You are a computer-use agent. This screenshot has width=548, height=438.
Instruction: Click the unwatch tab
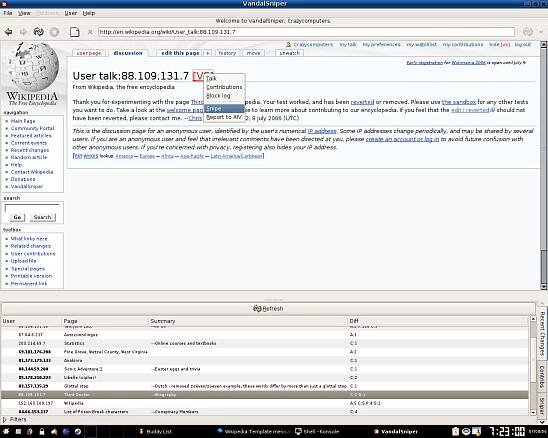[x=289, y=53]
